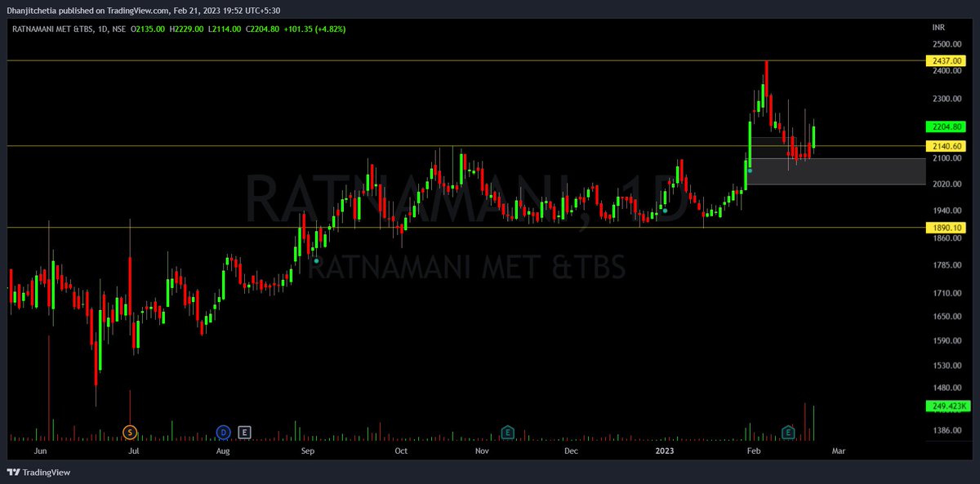Select the 2140.60 yellow price label

pos(947,146)
